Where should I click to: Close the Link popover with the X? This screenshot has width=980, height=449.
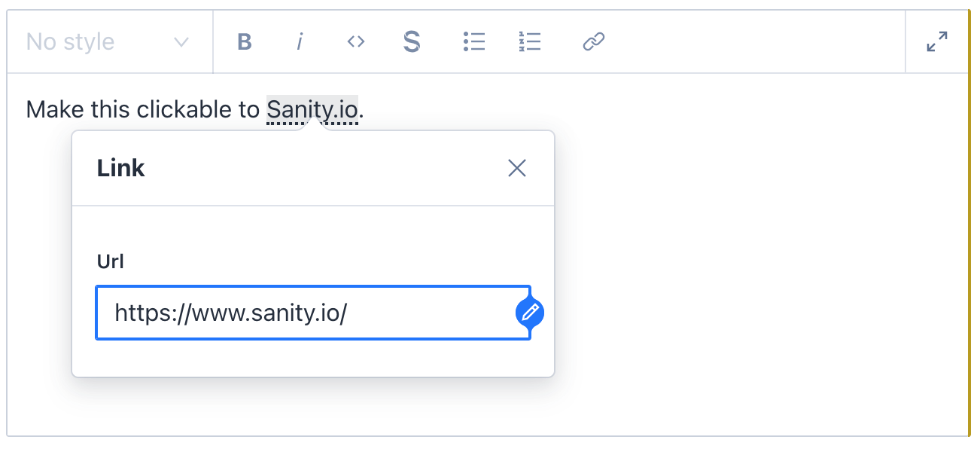tap(517, 168)
